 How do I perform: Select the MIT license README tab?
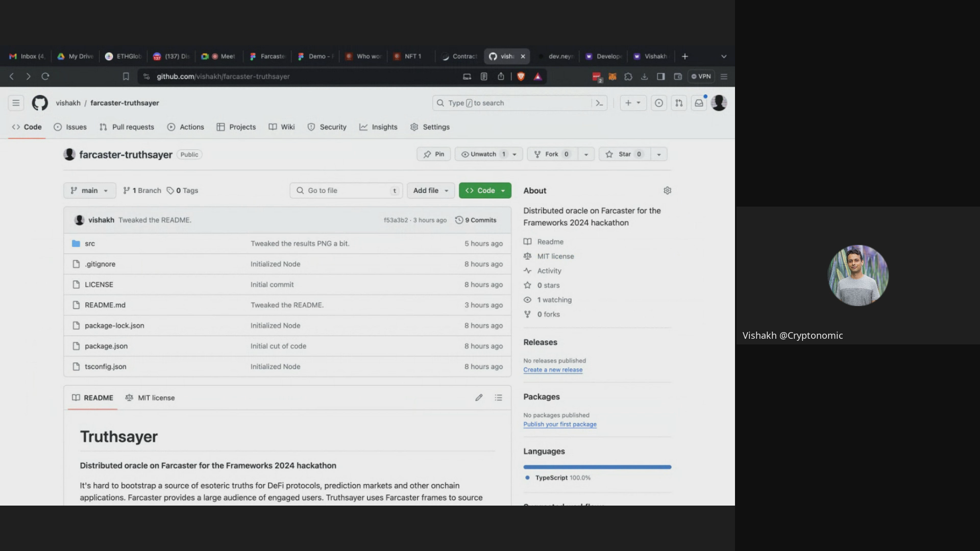[x=150, y=397]
